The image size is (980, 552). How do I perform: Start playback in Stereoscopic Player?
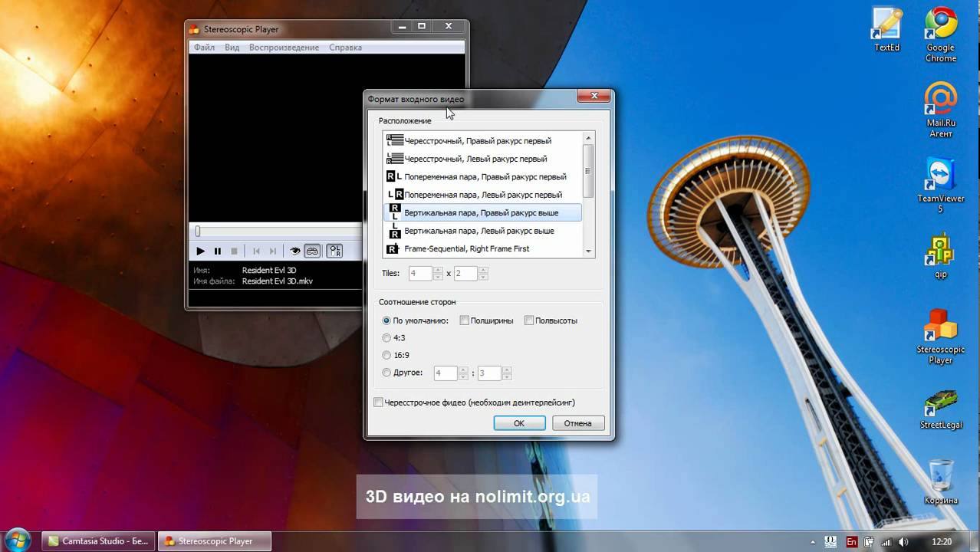[200, 251]
